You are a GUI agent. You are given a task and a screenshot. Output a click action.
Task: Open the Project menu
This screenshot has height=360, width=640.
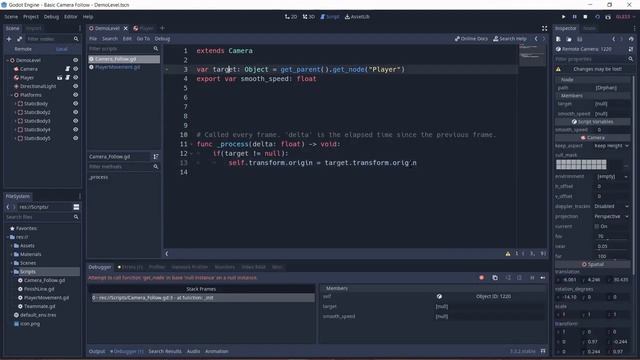pos(31,17)
